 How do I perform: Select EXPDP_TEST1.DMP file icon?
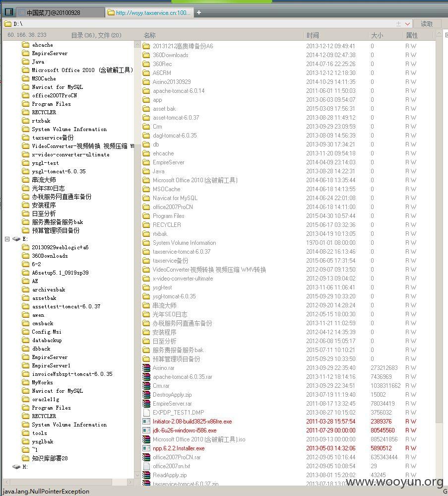[146, 413]
